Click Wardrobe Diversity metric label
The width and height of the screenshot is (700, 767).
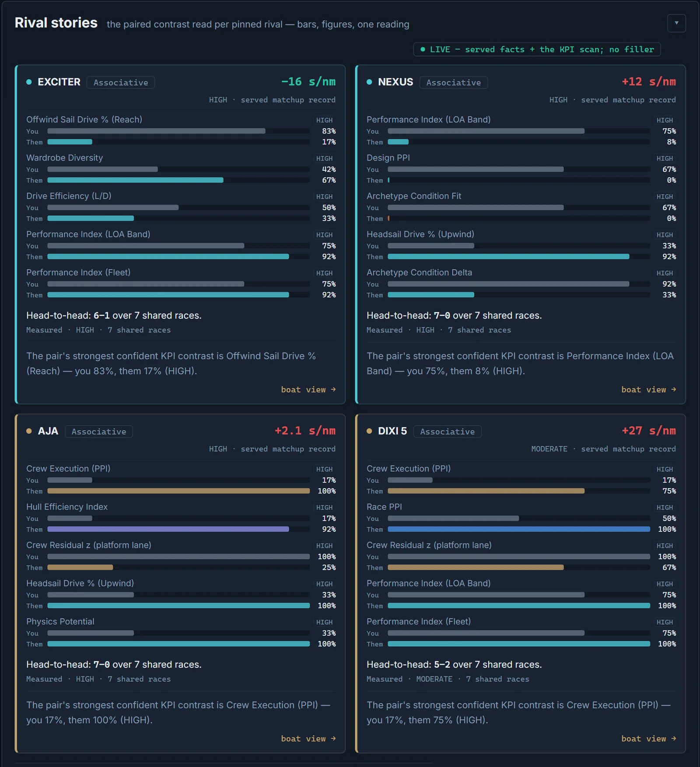pos(64,158)
